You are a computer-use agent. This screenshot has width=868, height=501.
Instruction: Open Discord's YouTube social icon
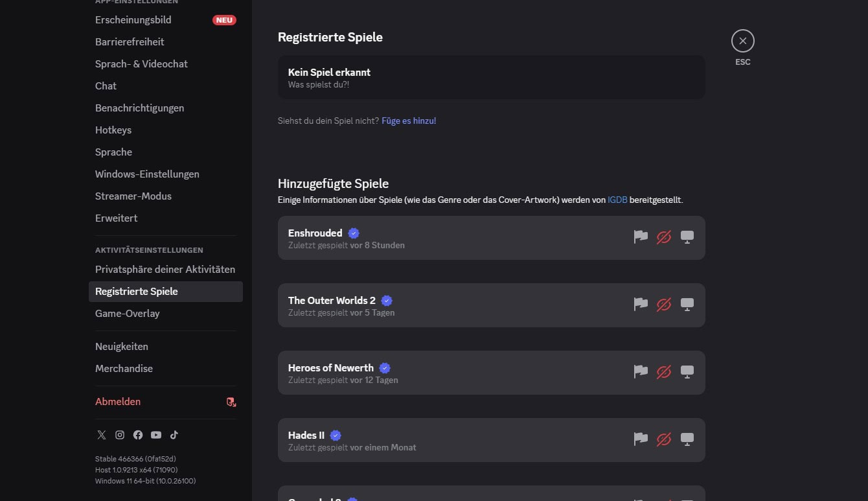(156, 435)
